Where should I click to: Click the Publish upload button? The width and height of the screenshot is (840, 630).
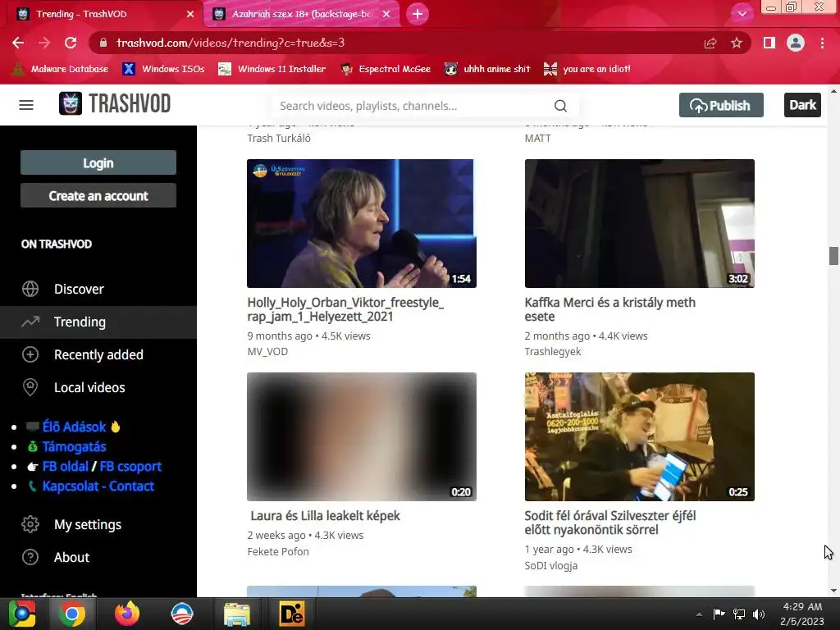click(721, 105)
